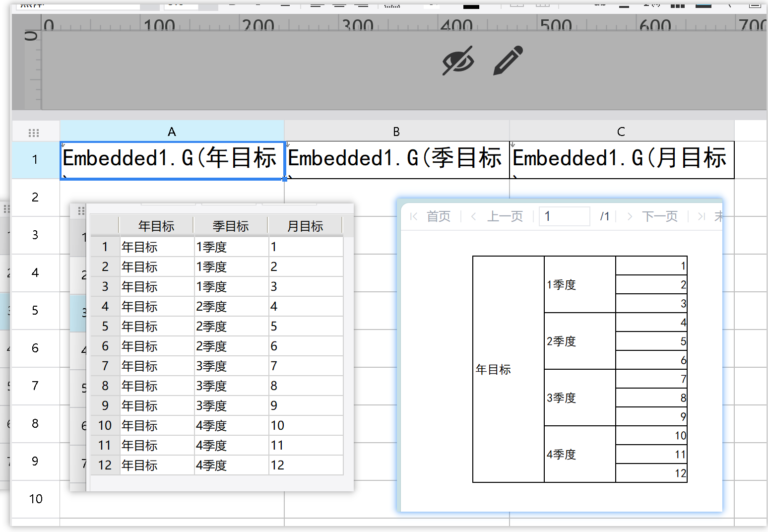Click merged 3季度 cell in preview report
Viewport: 768px width, 532px height.
(580, 398)
